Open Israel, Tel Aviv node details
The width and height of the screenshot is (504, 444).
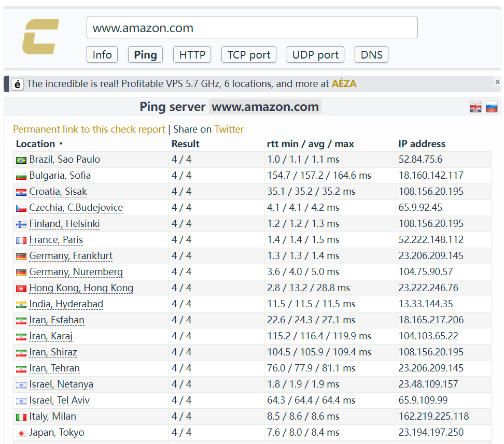59,400
